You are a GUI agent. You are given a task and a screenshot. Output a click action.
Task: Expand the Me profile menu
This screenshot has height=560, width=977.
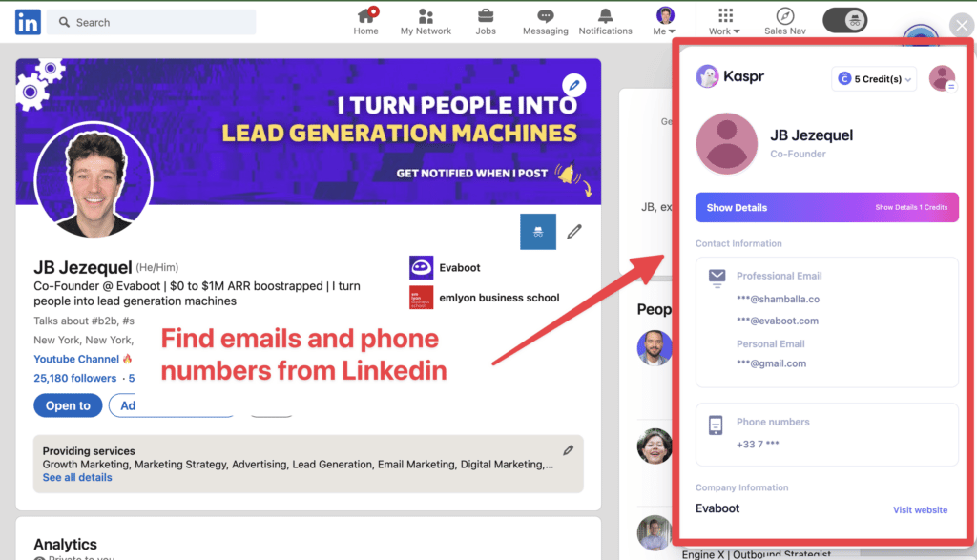(x=665, y=22)
